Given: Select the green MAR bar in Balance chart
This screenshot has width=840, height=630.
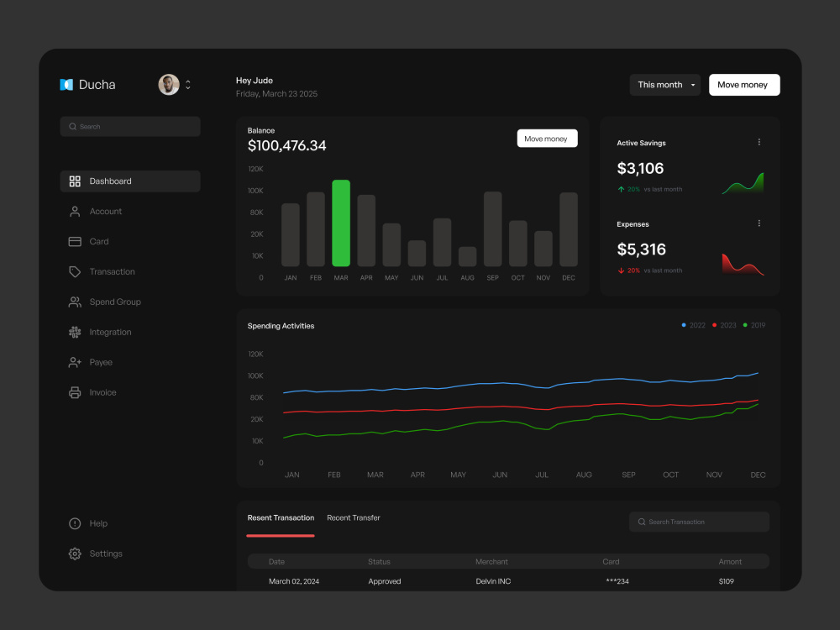Looking at the screenshot, I should click(x=341, y=223).
